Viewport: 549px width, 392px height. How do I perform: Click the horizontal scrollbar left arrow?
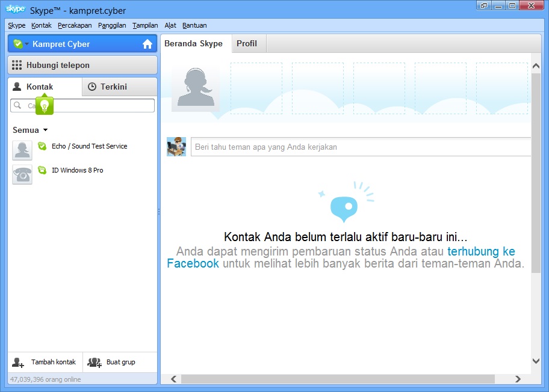click(173, 379)
